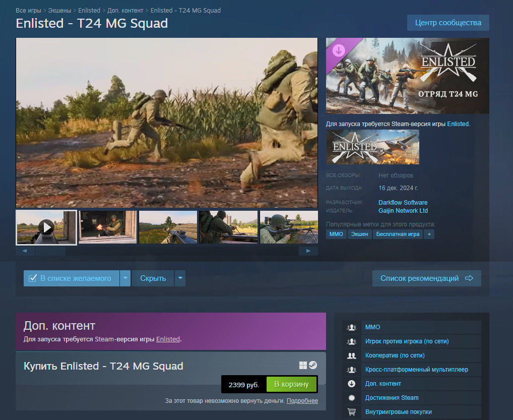
Task: Click the MMO category icon
Action: click(x=351, y=327)
